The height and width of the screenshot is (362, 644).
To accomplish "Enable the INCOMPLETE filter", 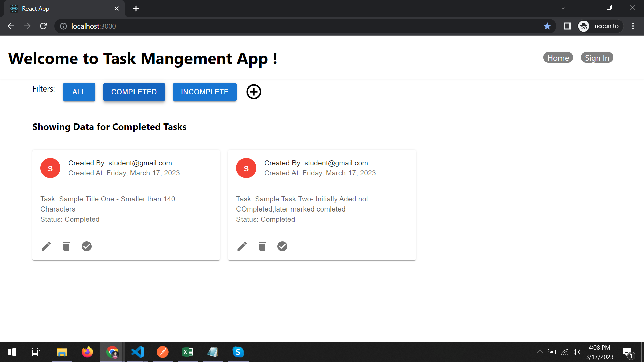I will pos(205,92).
